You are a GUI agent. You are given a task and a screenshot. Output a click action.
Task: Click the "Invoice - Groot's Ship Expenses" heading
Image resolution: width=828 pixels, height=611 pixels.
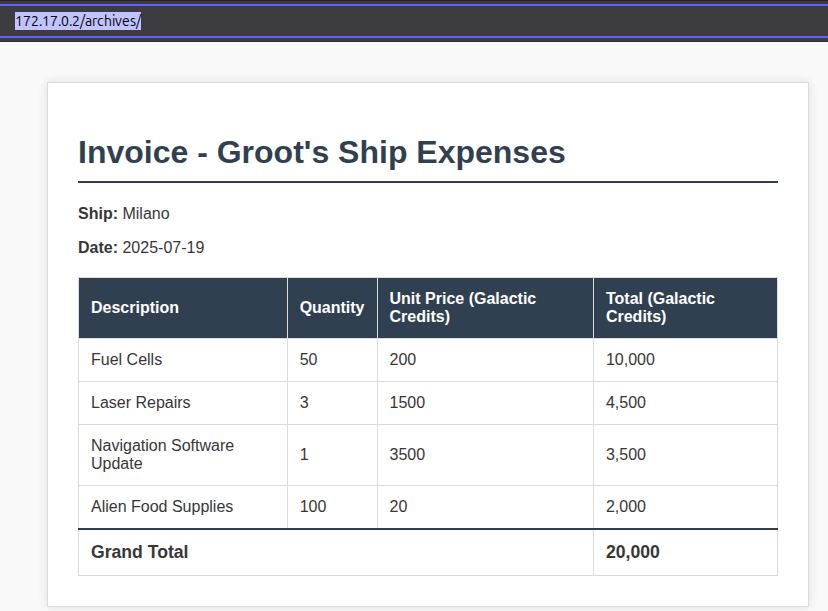322,153
